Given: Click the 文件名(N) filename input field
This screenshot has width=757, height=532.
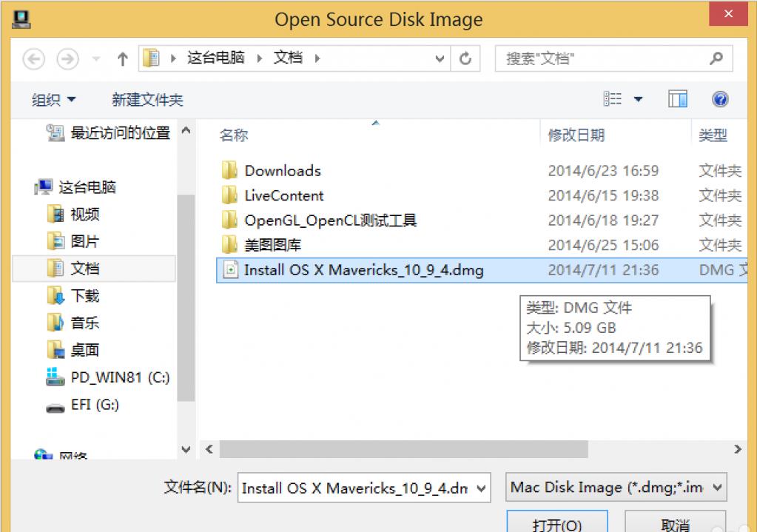Looking at the screenshot, I should [364, 488].
